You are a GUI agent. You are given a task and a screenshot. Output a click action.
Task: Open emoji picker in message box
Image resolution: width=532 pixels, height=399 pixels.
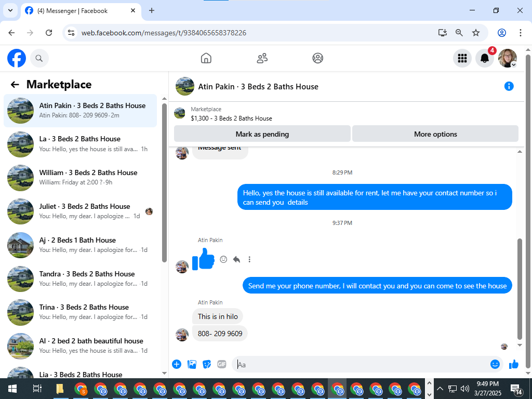point(495,364)
